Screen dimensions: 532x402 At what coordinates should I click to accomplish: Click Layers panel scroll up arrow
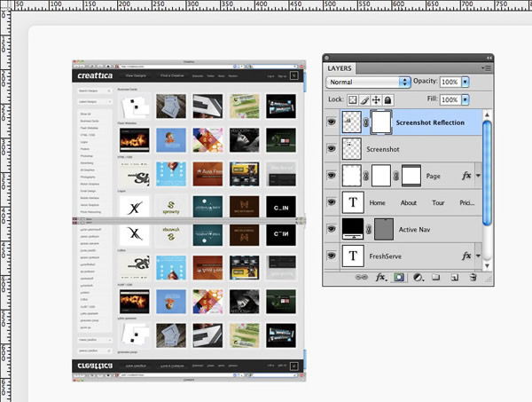tap(487, 114)
